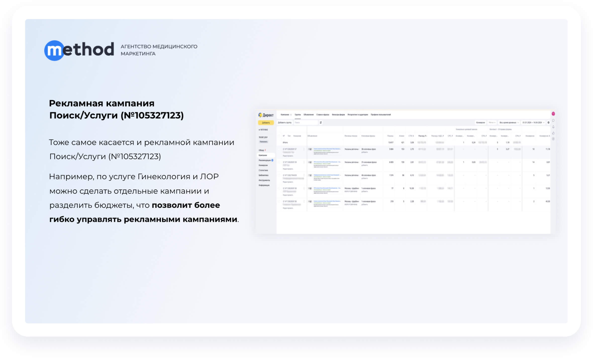This screenshot has height=364, width=593.
Task: Open the chat bubble icon in right rail
Action: tap(553, 120)
